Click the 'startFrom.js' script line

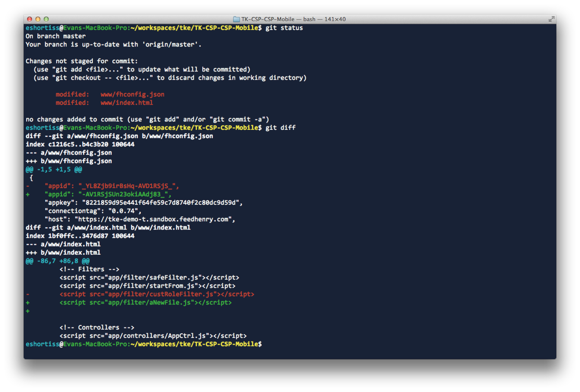click(147, 286)
